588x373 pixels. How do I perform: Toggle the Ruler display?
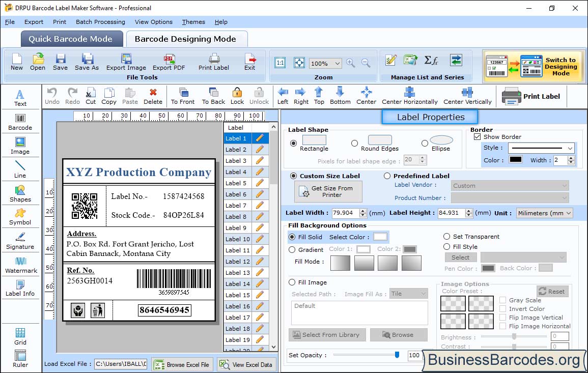pyautogui.click(x=20, y=359)
